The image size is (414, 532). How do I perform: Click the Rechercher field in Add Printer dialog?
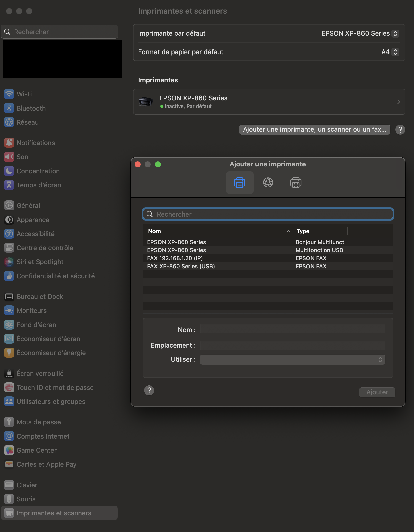[271, 214]
